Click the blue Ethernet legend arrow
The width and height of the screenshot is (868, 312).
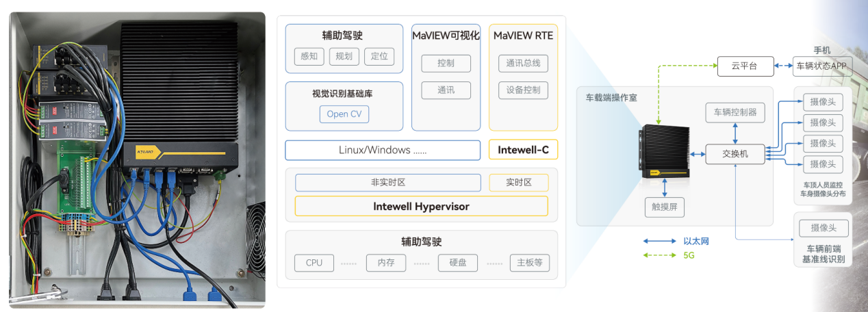tap(660, 241)
